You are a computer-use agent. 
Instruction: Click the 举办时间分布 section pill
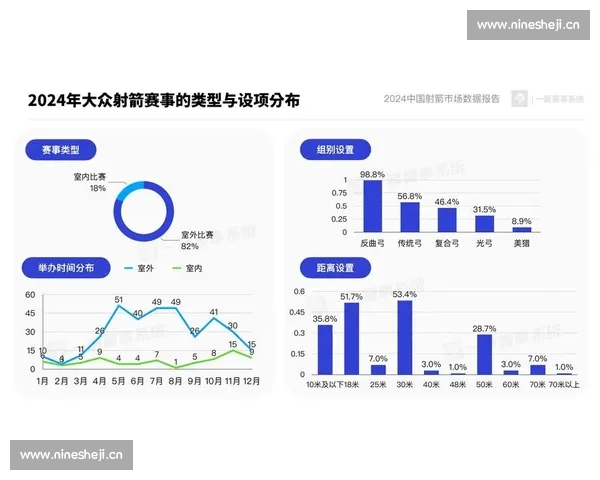(66, 268)
